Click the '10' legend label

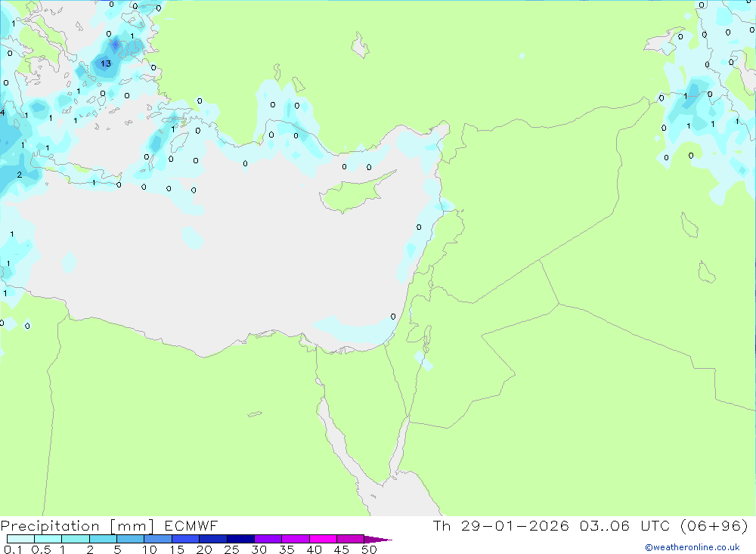point(150,549)
